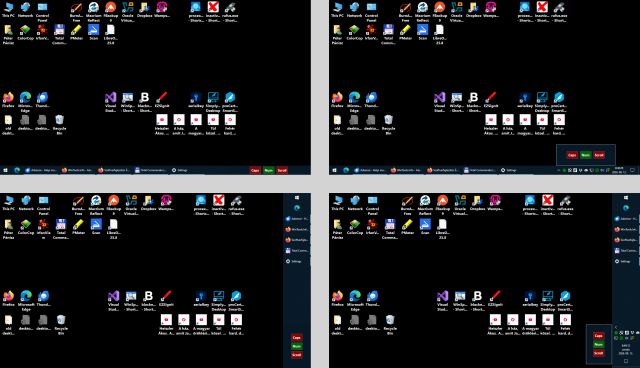Launch ColorCop on top-left desktop

(x=25, y=32)
